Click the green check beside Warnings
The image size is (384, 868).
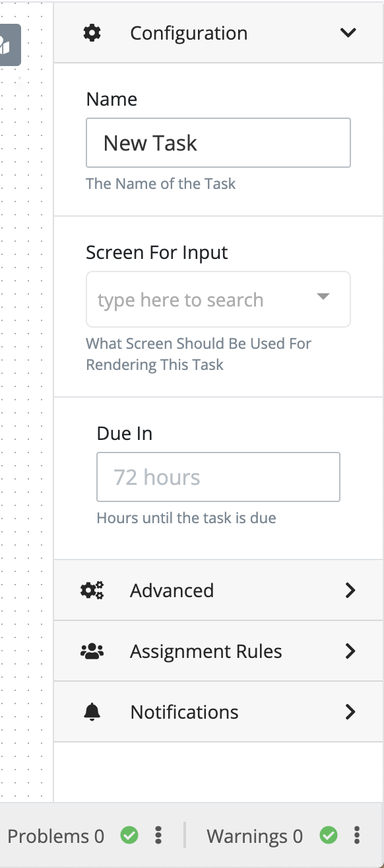click(328, 836)
